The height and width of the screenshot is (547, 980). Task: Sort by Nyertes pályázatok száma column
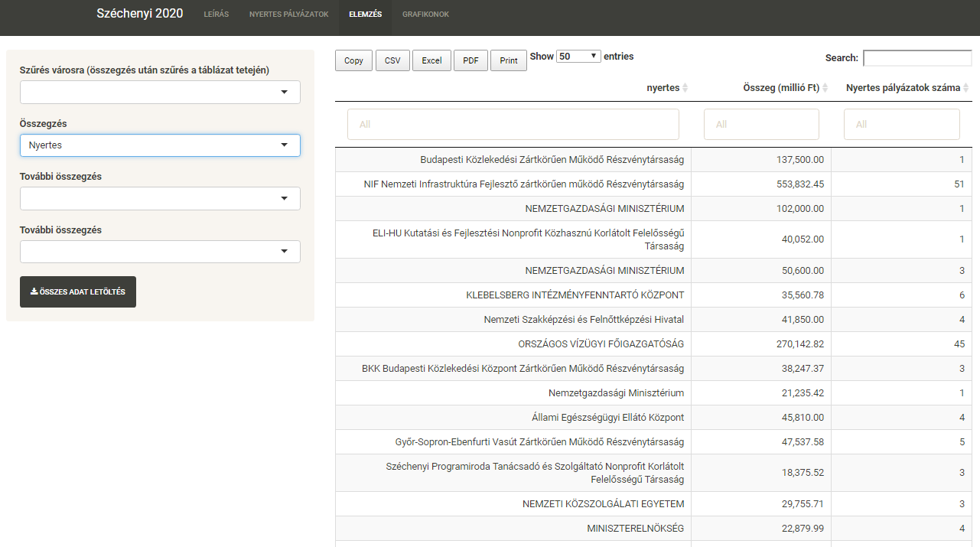click(x=966, y=88)
